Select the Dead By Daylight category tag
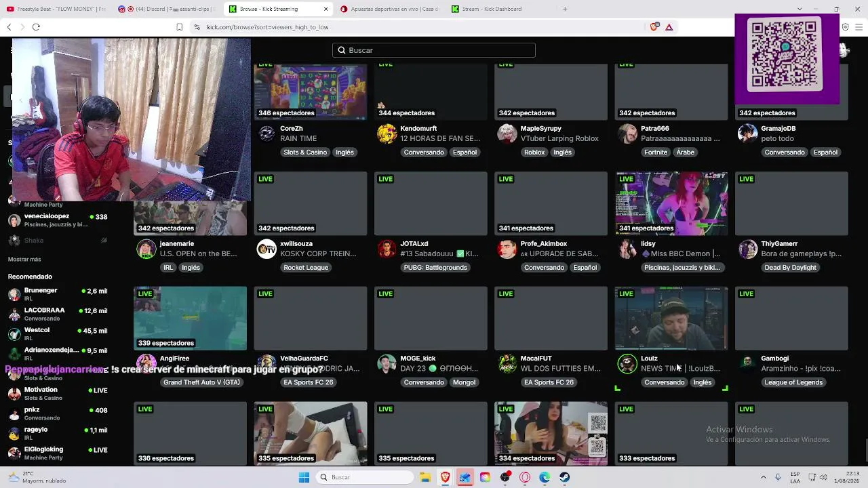The image size is (868, 488). click(790, 268)
